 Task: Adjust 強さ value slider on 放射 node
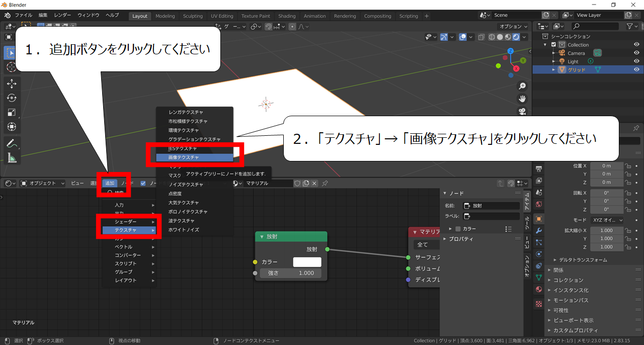click(x=291, y=273)
